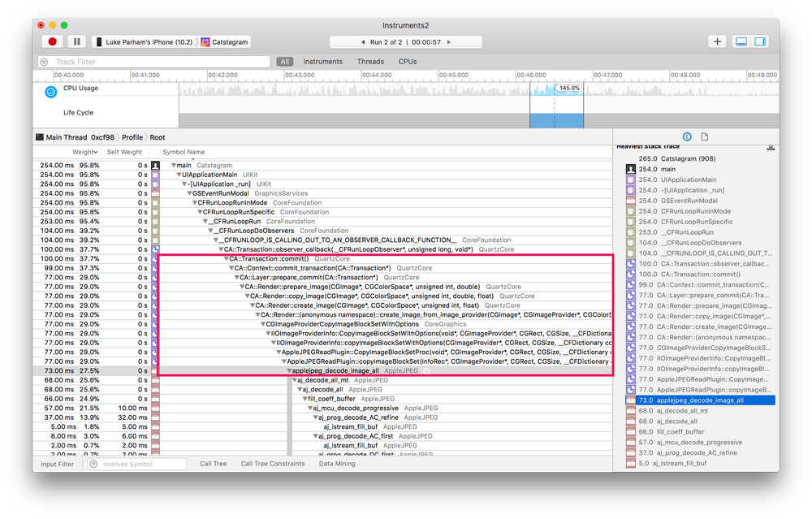Select the aj_mcu_decode_progressive row

click(322, 409)
